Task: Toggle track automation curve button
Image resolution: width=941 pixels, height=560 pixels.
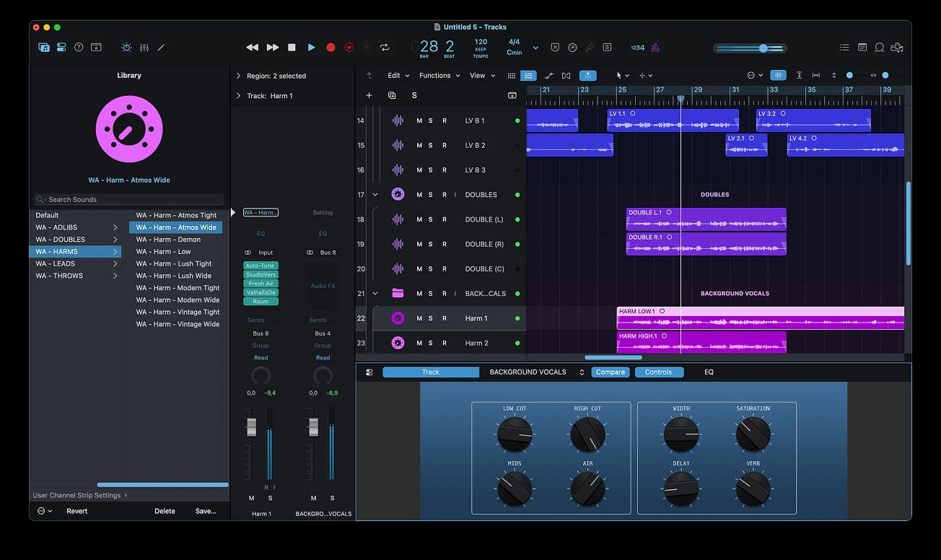Action: [549, 76]
